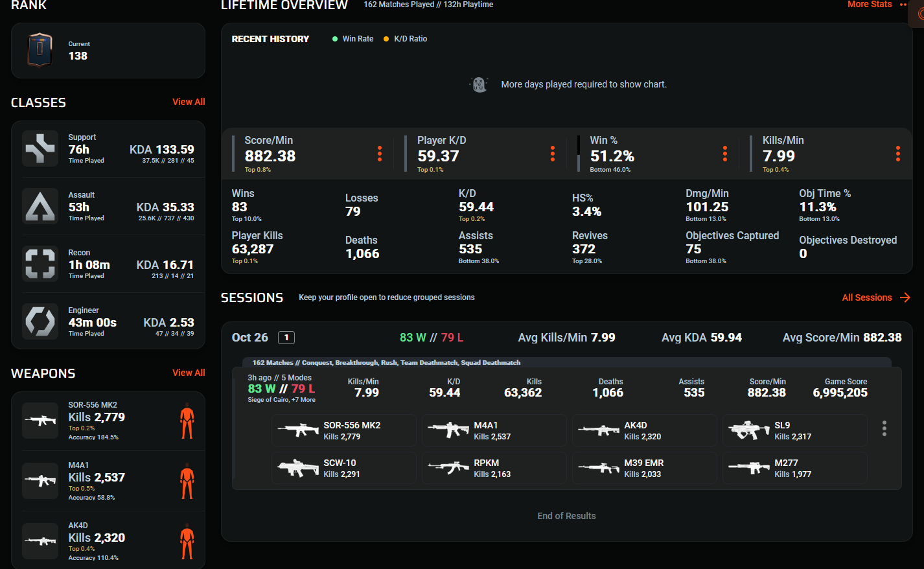Image resolution: width=924 pixels, height=569 pixels.
Task: Click the SL9 weapon icon in session
Action: click(x=748, y=430)
